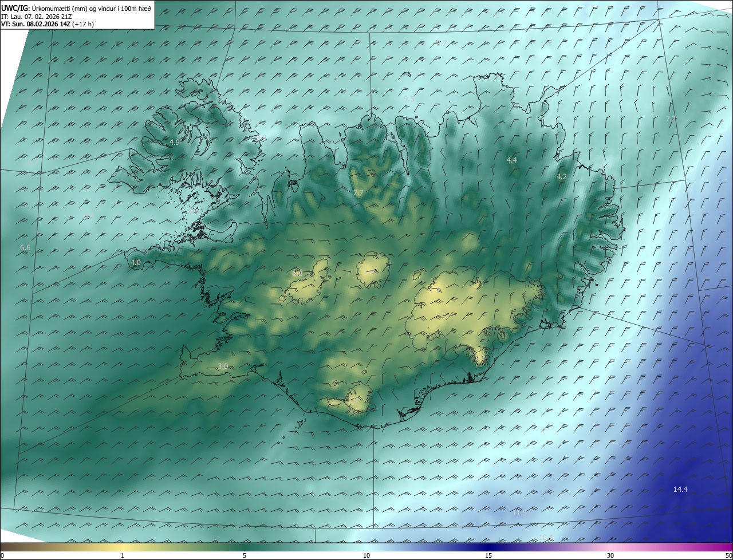Click the colorbar tick label 30
Viewport: 733px width, 560px height.
tap(610, 555)
